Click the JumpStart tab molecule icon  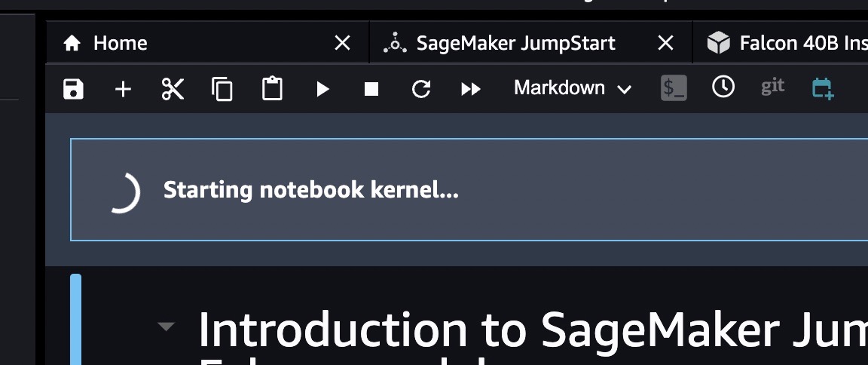[x=396, y=43]
